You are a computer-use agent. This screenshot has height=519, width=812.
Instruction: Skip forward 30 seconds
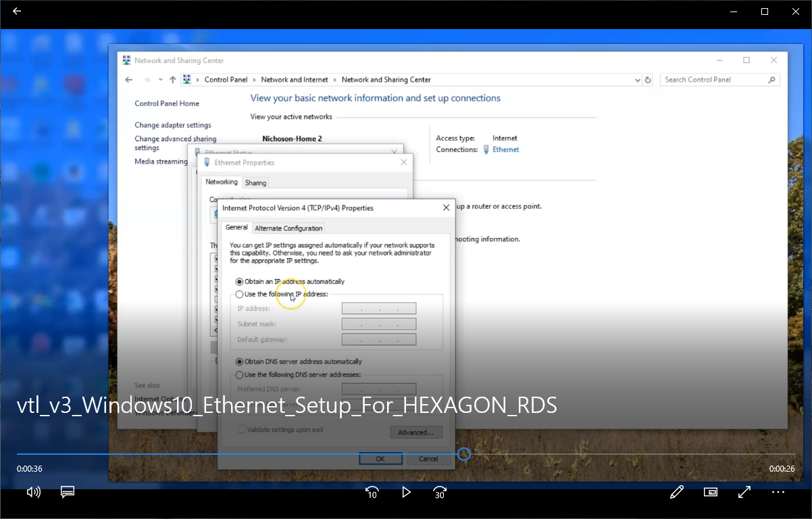tap(440, 492)
